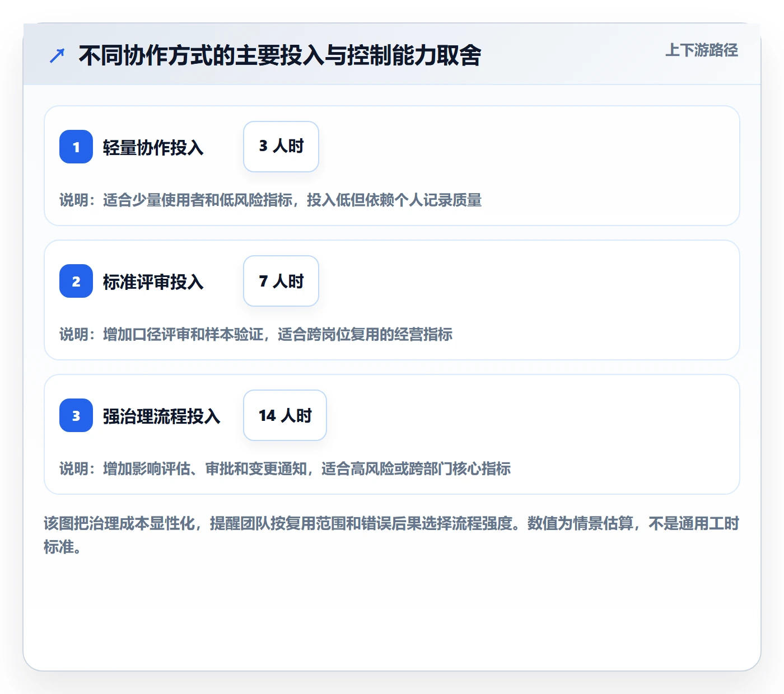Image resolution: width=784 pixels, height=694 pixels.
Task: Click the blue arrow icon beside the title
Action: click(57, 55)
